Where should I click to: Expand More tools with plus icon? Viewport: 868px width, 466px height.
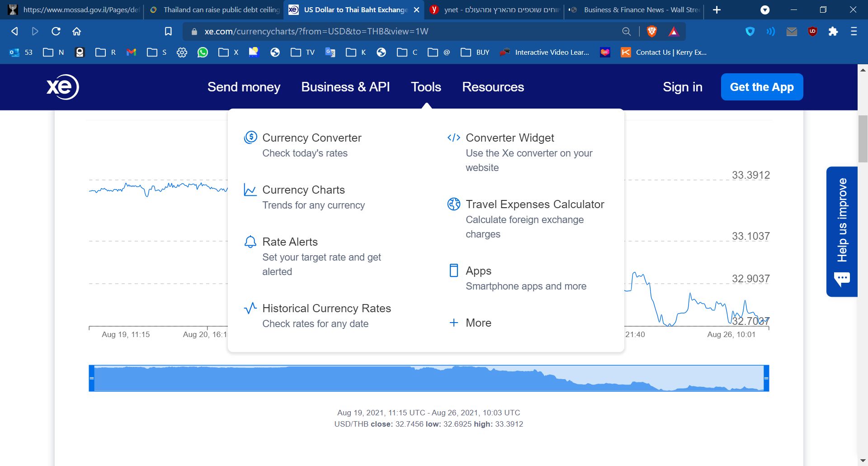coord(453,323)
